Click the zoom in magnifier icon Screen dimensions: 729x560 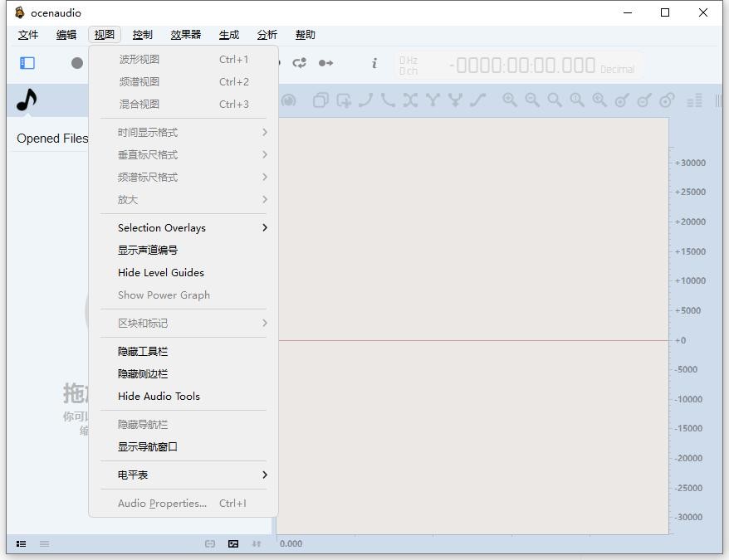click(x=510, y=100)
